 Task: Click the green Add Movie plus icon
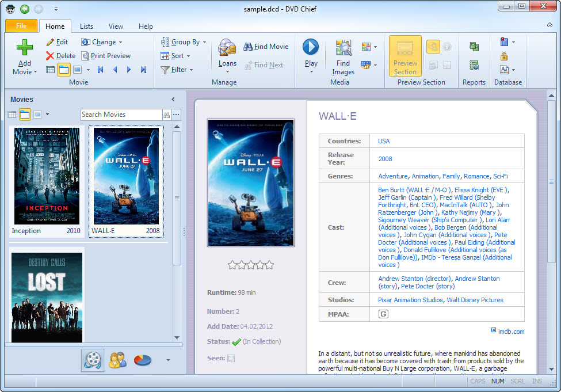point(25,47)
